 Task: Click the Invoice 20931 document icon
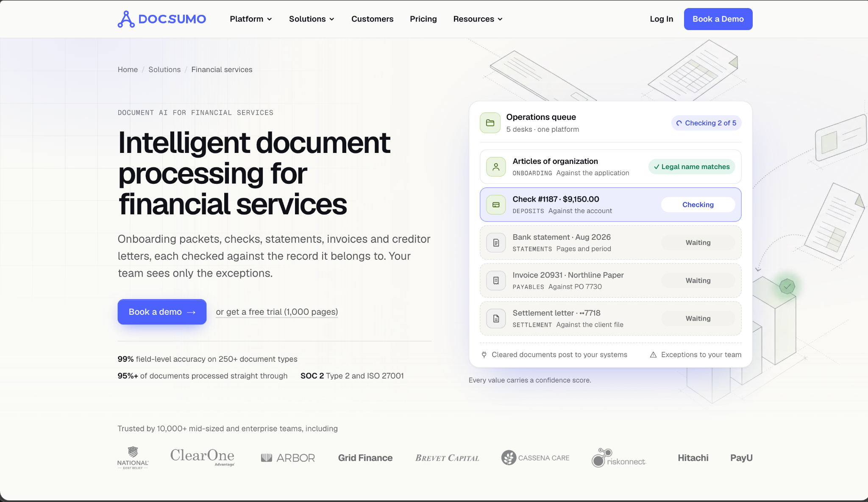pos(496,280)
